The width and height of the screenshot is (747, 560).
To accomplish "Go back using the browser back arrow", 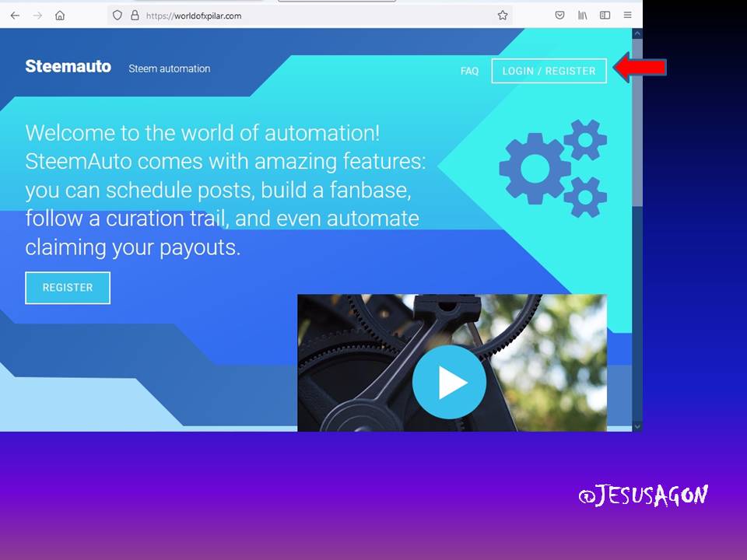I will [15, 16].
